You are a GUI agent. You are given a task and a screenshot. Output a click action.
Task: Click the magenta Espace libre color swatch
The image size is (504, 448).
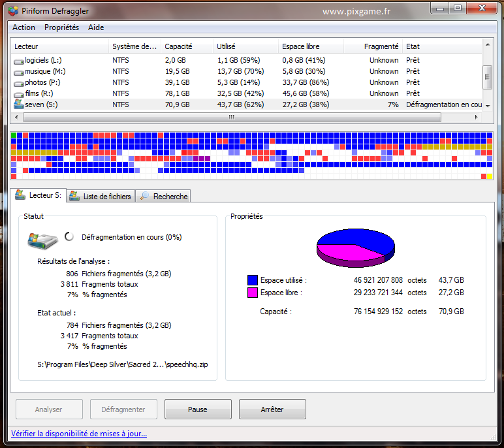252,293
